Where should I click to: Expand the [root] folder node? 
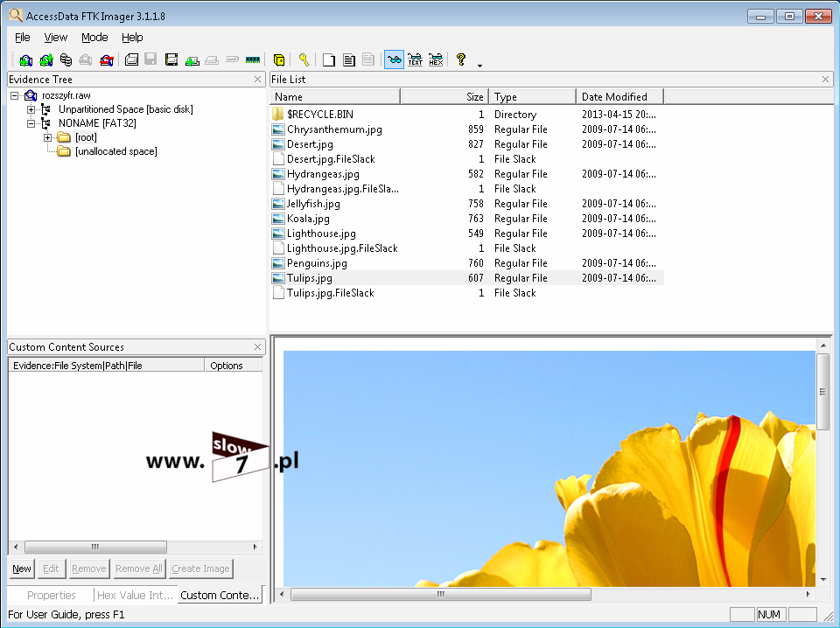tap(48, 137)
